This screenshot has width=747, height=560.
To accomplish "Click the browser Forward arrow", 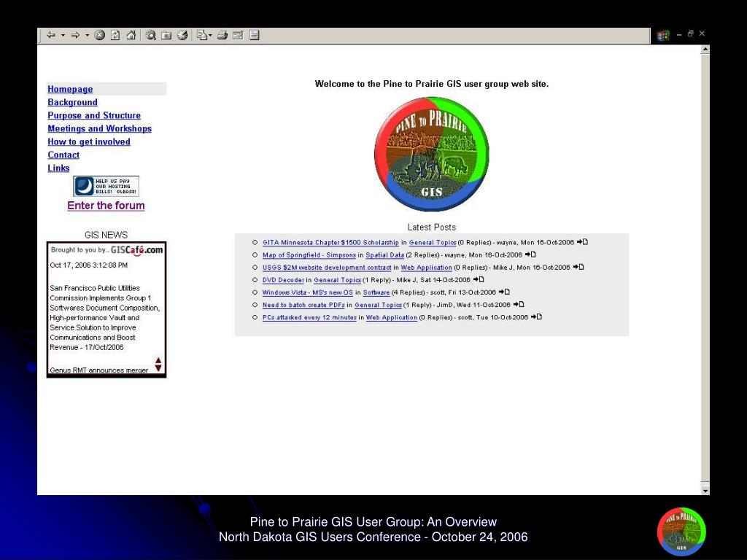I will pyautogui.click(x=75, y=35).
